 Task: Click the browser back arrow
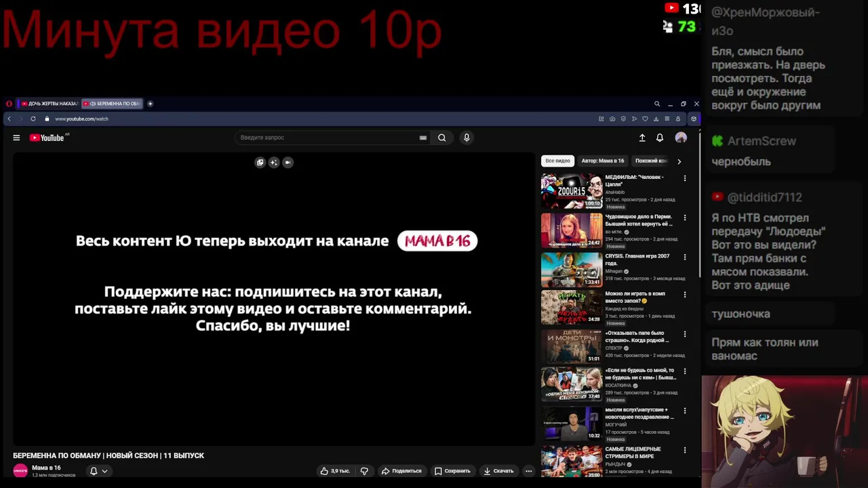pyautogui.click(x=9, y=119)
